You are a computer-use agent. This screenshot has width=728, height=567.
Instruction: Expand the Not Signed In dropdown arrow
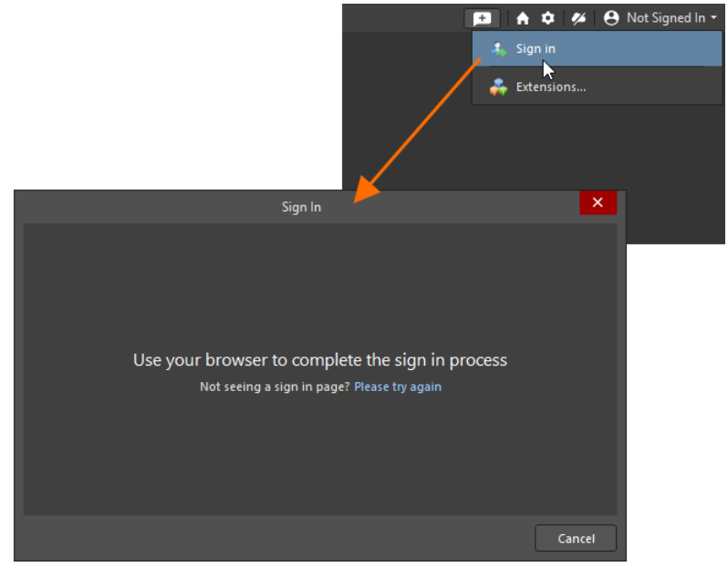(713, 18)
